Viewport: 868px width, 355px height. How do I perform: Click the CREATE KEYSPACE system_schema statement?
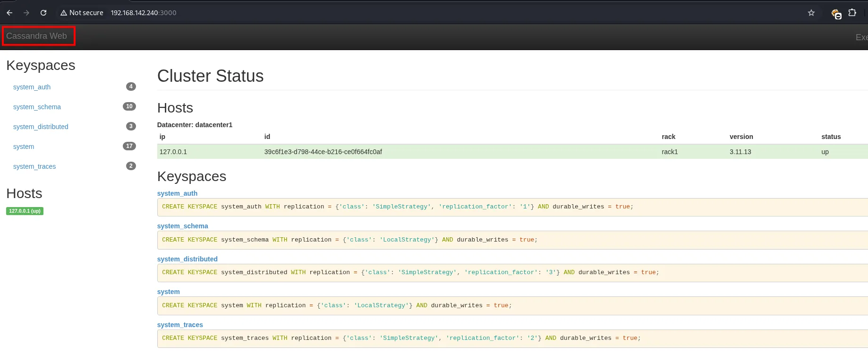[349, 240]
